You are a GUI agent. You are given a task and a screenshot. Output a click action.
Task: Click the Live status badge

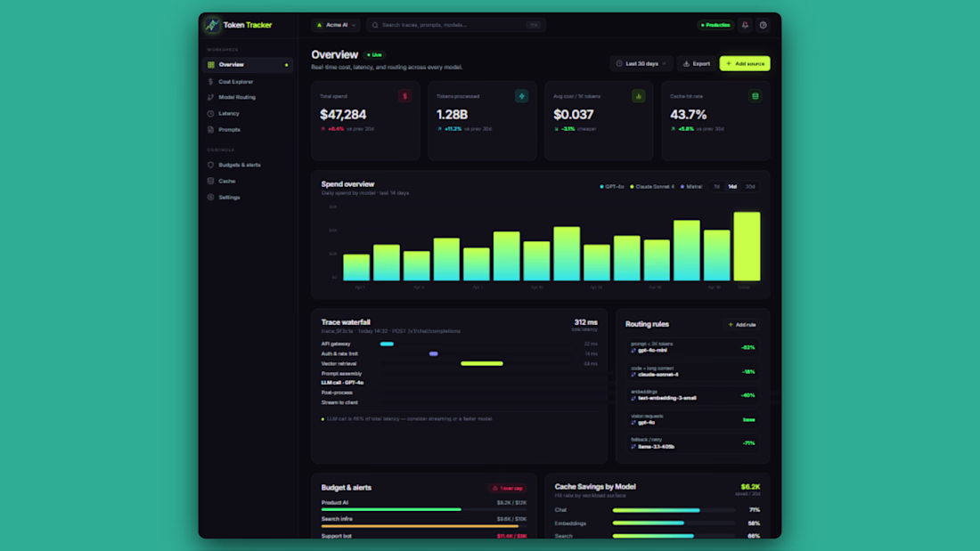coord(374,55)
